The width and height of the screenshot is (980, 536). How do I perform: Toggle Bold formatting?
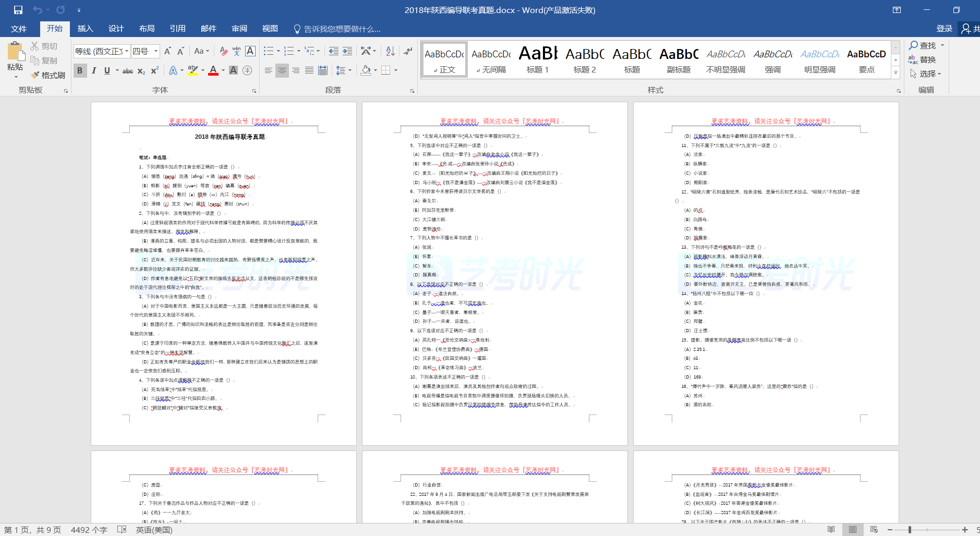80,71
